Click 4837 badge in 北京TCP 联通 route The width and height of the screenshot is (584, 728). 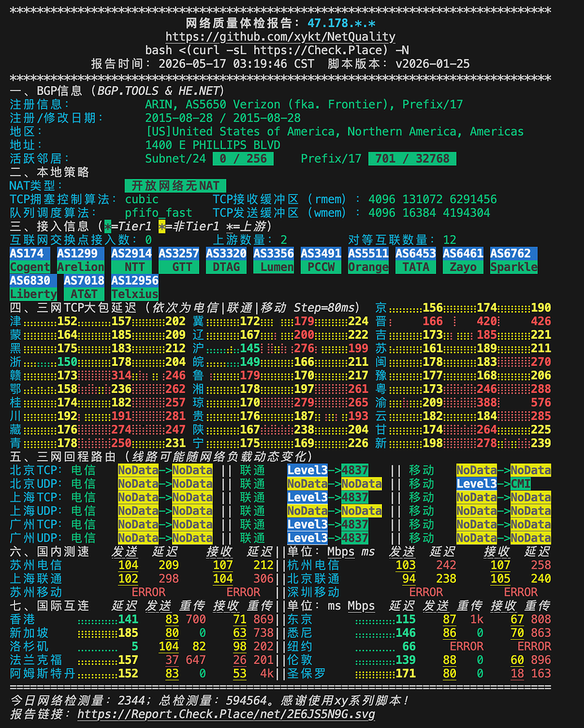pos(355,470)
